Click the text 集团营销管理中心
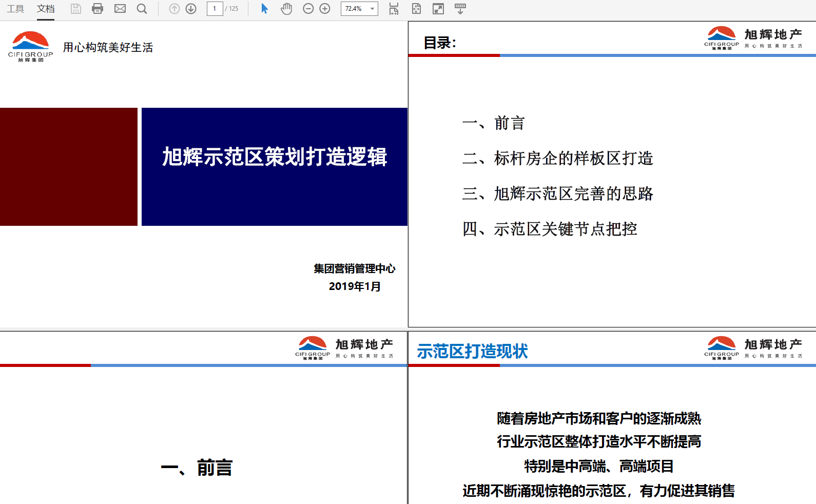 [355, 268]
